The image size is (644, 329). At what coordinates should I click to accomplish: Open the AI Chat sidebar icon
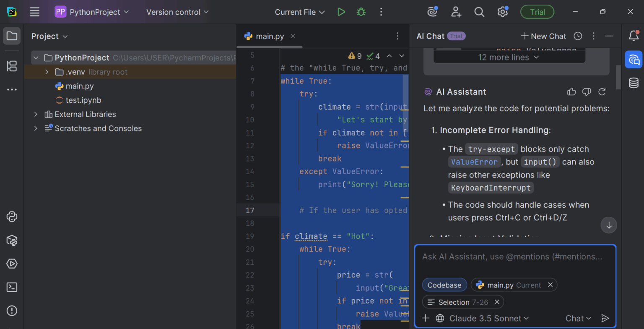(634, 59)
